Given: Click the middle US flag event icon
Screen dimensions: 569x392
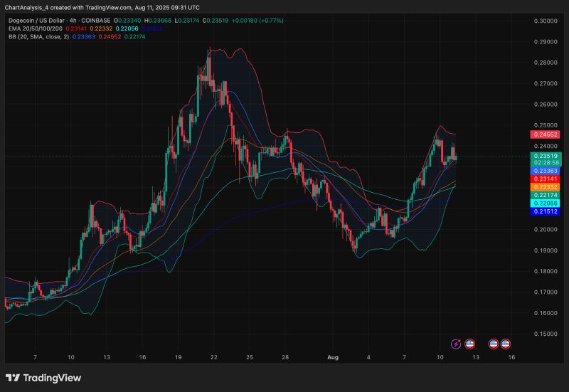Looking at the screenshot, I should click(493, 344).
